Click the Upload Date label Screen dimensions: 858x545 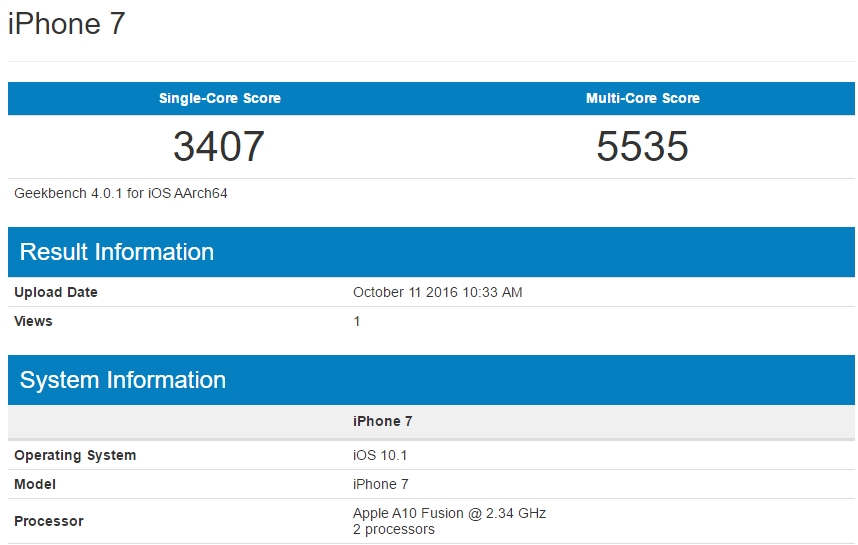click(56, 292)
